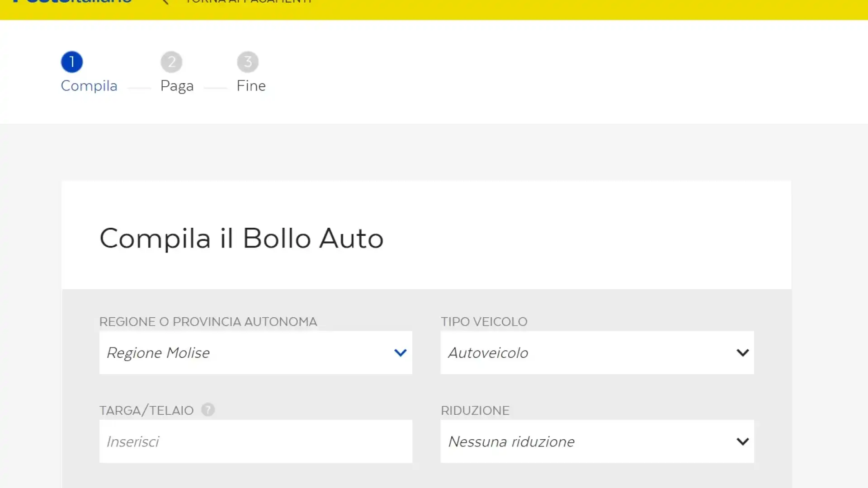Click the blue chevron beside Regione Molise
Image resolution: width=868 pixels, height=488 pixels.
(400, 352)
